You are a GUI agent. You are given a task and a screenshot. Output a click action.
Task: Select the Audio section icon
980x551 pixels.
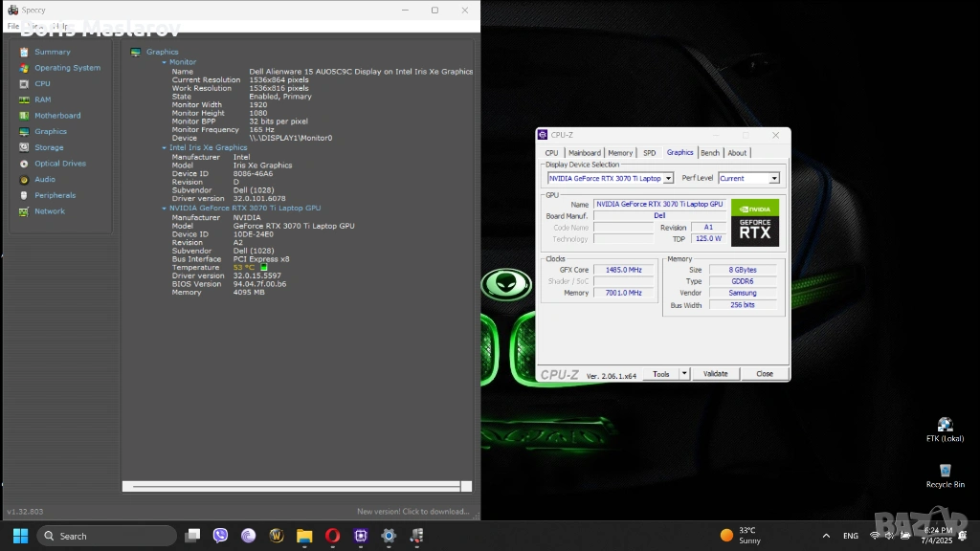point(24,180)
